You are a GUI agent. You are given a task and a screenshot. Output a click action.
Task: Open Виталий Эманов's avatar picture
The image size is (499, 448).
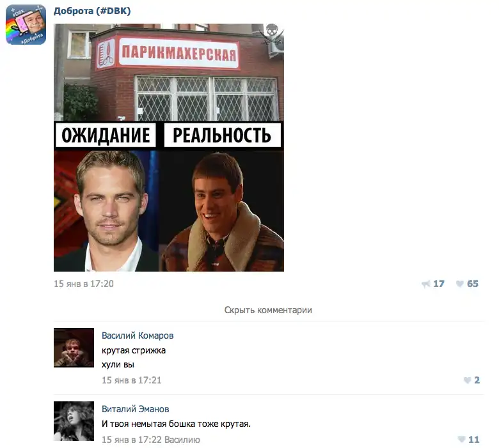74,421
